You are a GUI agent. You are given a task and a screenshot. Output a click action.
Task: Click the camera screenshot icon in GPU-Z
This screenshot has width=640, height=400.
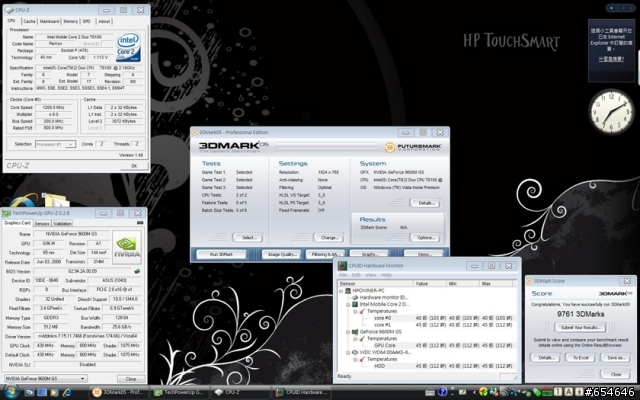point(140,223)
